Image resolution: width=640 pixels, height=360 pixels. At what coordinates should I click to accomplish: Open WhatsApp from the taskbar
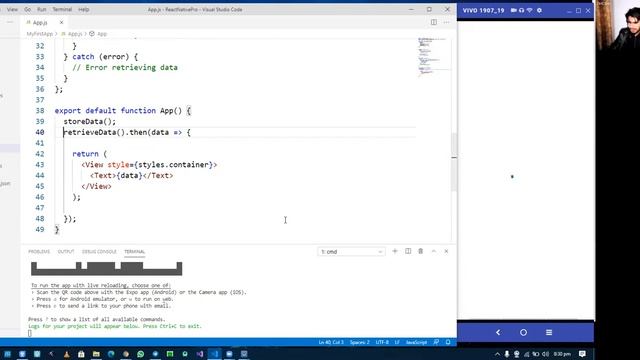tap(140, 354)
